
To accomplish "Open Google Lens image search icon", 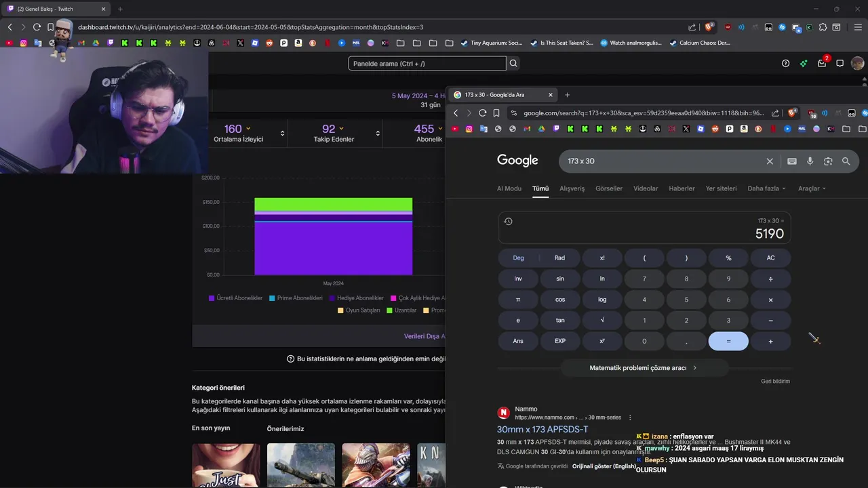I will pyautogui.click(x=828, y=161).
